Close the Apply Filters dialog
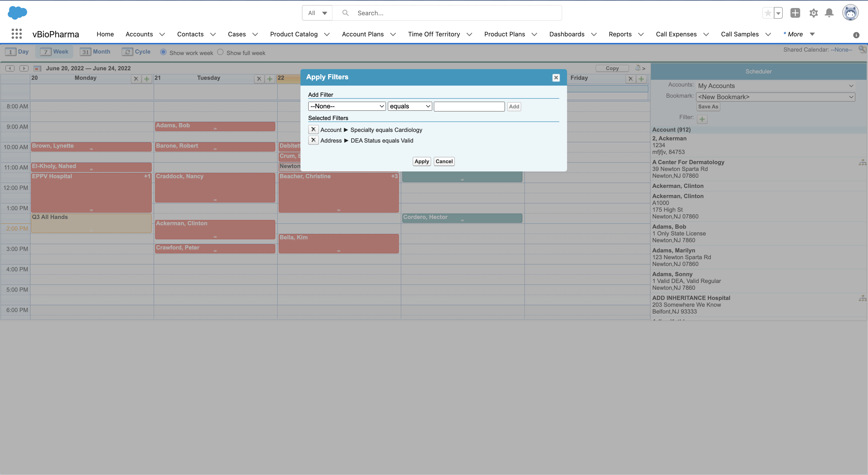The image size is (868, 475). [556, 78]
